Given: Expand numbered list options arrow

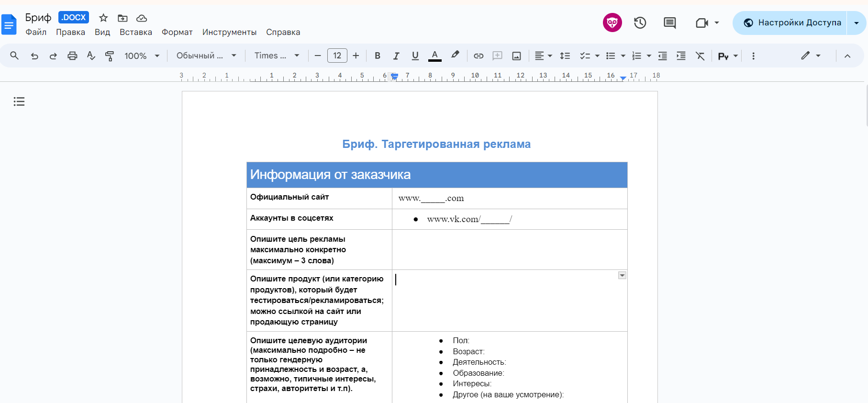Looking at the screenshot, I should click(x=649, y=56).
